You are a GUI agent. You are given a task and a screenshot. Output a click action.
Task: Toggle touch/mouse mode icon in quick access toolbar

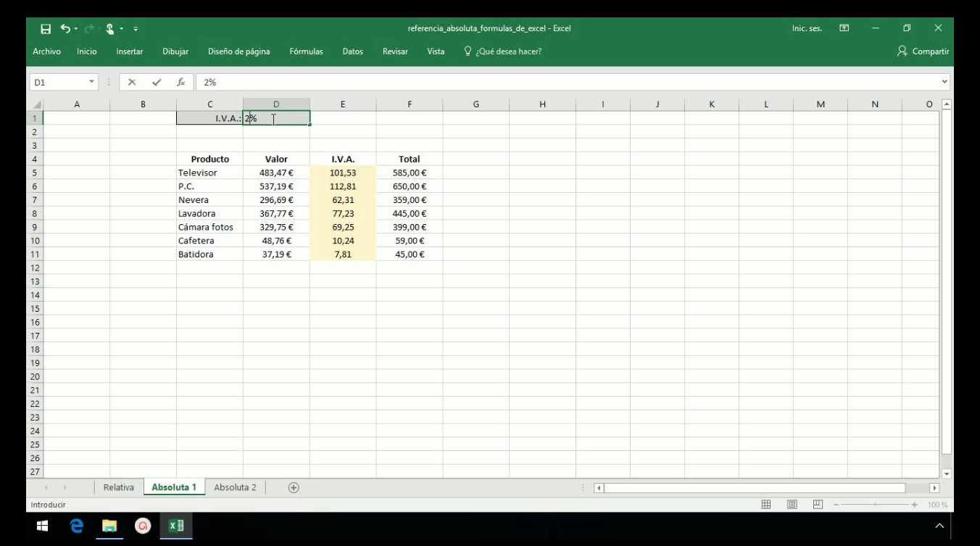109,29
